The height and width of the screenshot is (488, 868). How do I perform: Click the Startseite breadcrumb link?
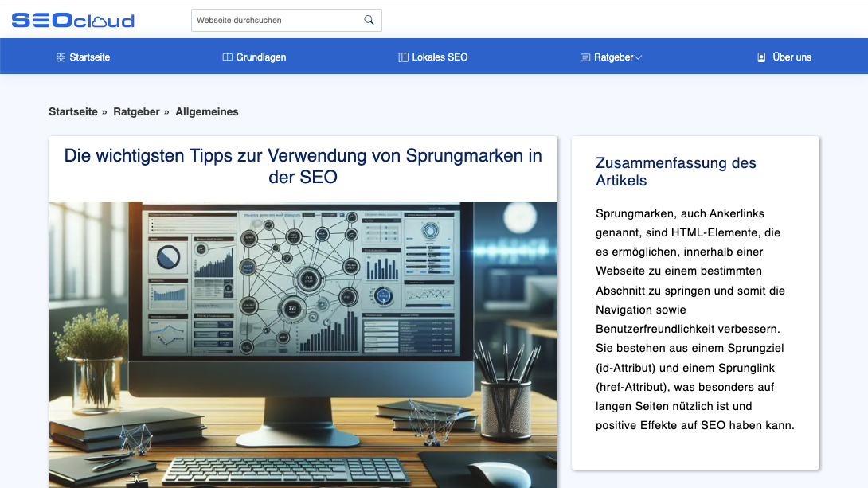73,112
